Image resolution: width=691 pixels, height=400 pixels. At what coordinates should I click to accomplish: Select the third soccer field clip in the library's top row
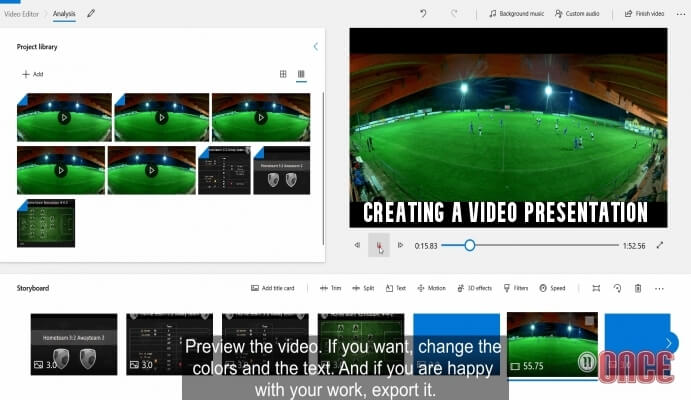click(261, 117)
